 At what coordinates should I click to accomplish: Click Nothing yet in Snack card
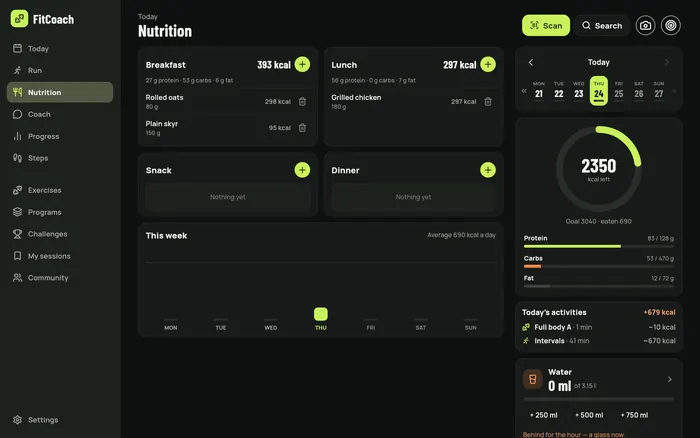(x=228, y=197)
